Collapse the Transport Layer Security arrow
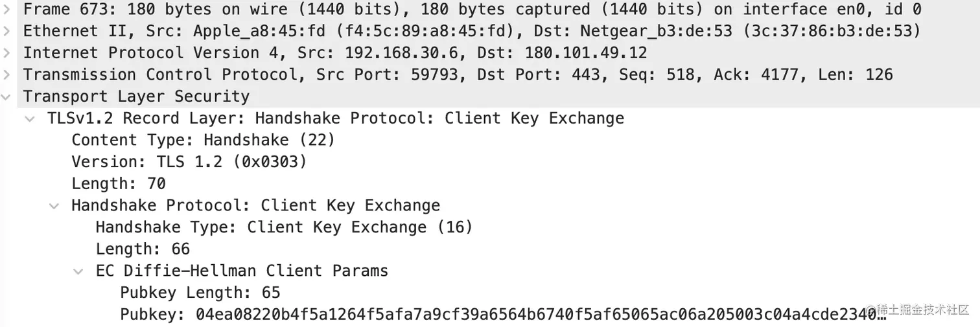The width and height of the screenshot is (980, 327). click(x=6, y=96)
